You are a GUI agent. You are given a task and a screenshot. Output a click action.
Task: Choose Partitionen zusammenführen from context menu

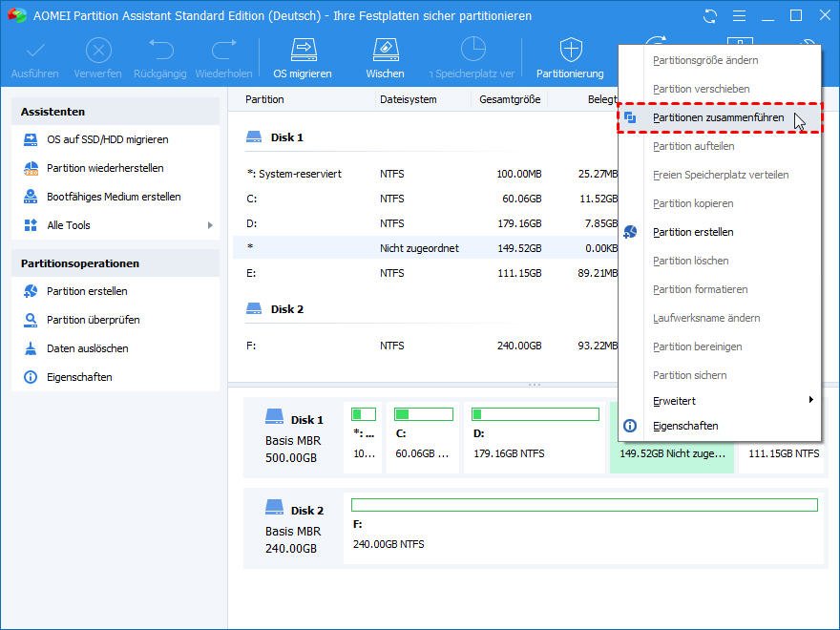coord(718,117)
